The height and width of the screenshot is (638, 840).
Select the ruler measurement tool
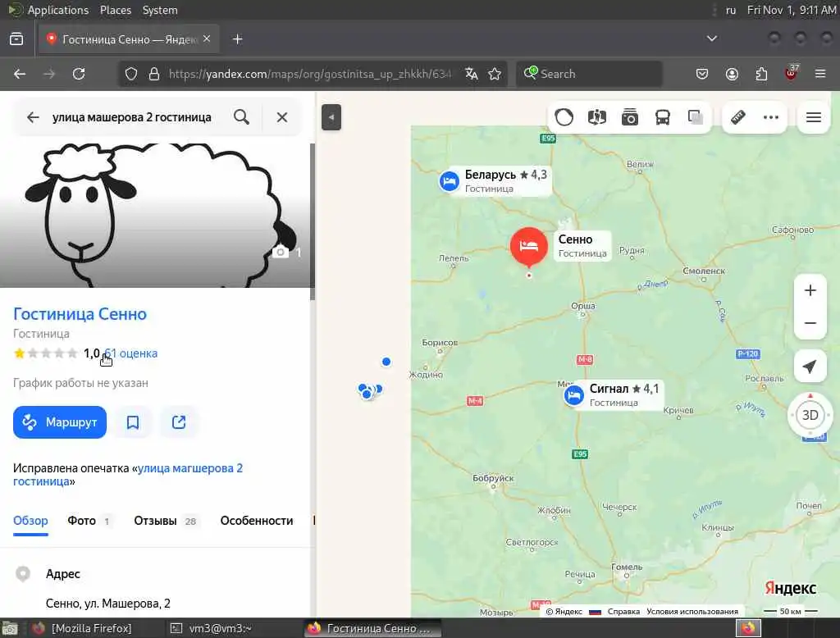coord(738,117)
